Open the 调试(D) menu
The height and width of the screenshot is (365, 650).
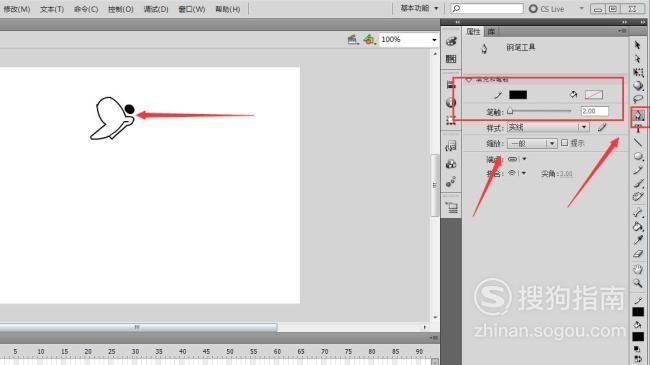point(156,9)
